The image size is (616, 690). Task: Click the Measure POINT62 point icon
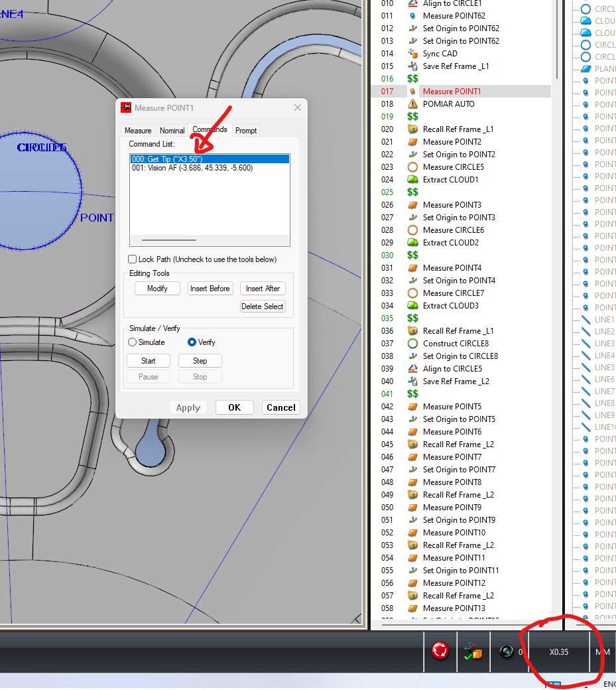(412, 16)
